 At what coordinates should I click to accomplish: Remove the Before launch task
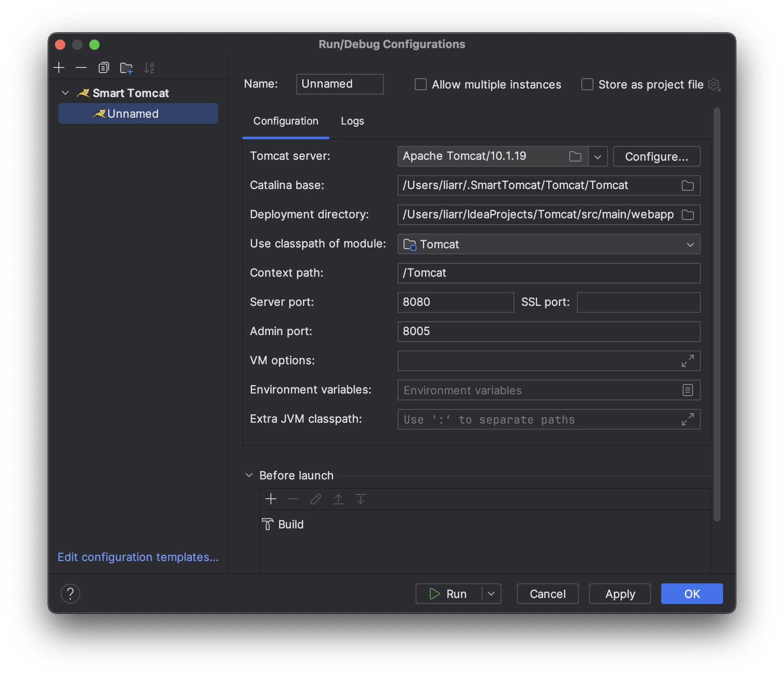click(293, 499)
